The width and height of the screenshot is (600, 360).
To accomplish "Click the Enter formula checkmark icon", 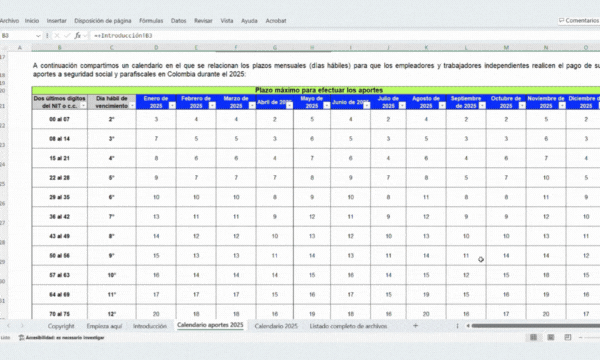I will [x=67, y=36].
